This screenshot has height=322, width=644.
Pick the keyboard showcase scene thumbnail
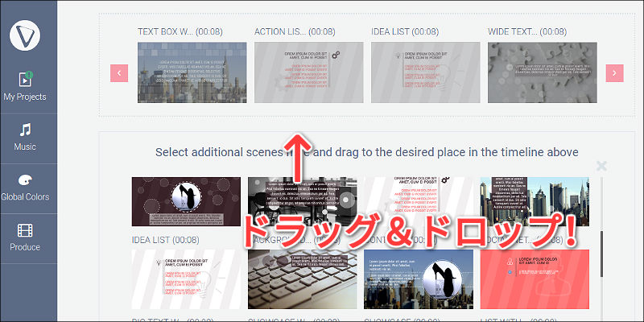click(303, 279)
